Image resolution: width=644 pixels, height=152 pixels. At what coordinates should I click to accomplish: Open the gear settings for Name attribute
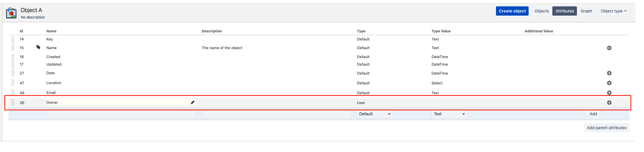[609, 48]
